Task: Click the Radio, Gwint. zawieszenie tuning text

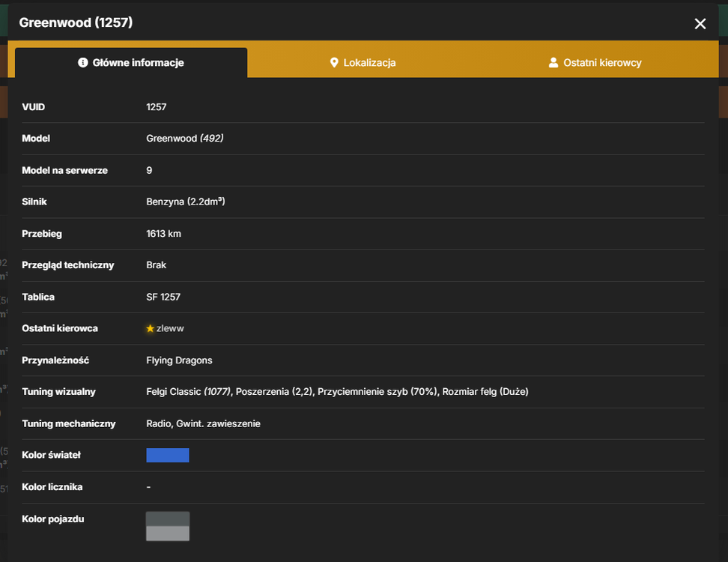Action: [x=204, y=423]
